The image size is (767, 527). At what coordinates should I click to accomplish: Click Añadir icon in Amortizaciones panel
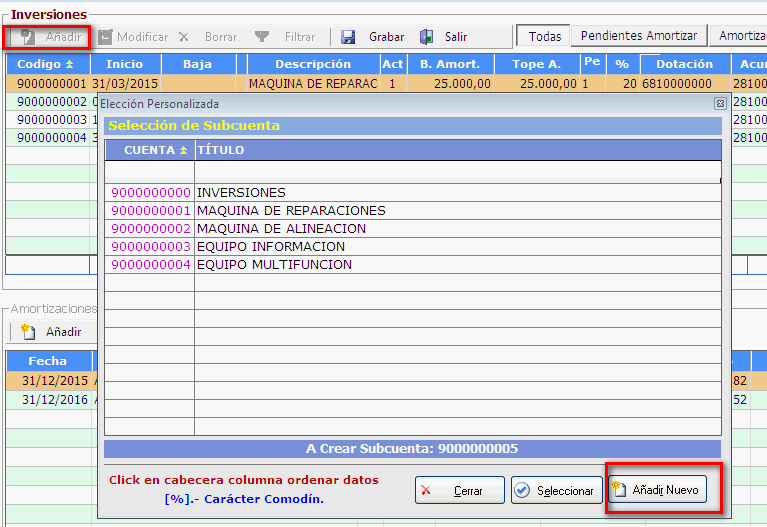28,331
